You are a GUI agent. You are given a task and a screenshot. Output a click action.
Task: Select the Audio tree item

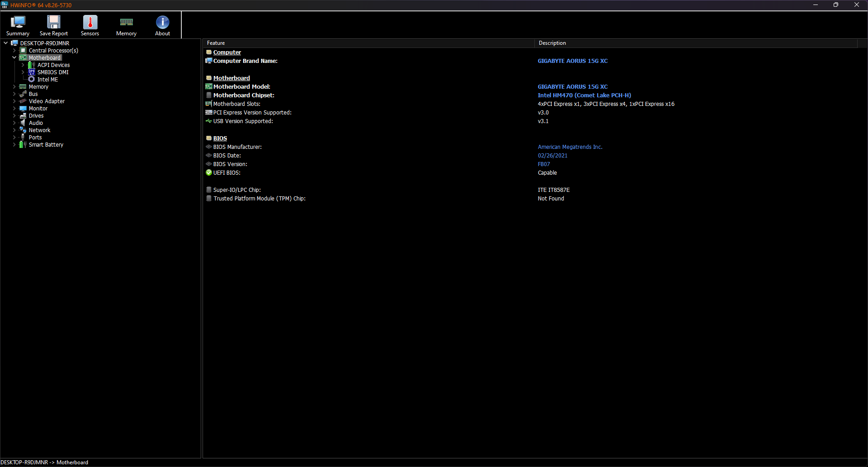(36, 123)
